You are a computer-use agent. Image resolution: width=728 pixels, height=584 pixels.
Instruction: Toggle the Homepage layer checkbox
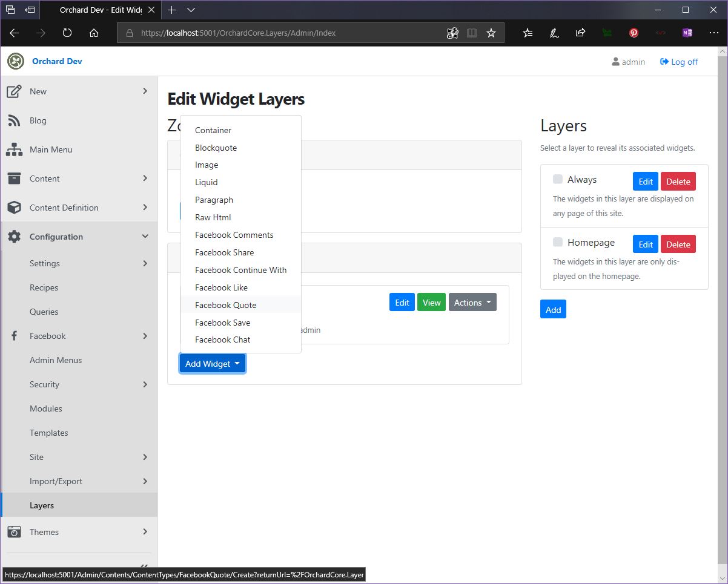[x=558, y=242]
